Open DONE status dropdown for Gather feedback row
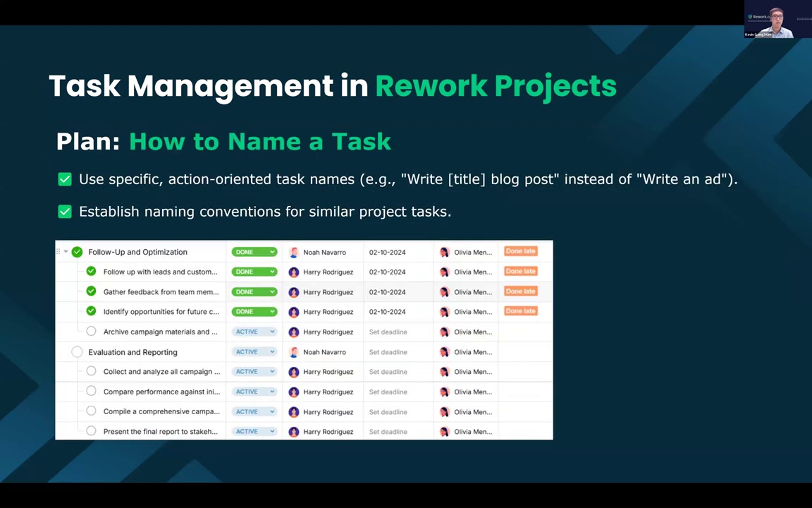This screenshot has width=812, height=508. coord(254,292)
